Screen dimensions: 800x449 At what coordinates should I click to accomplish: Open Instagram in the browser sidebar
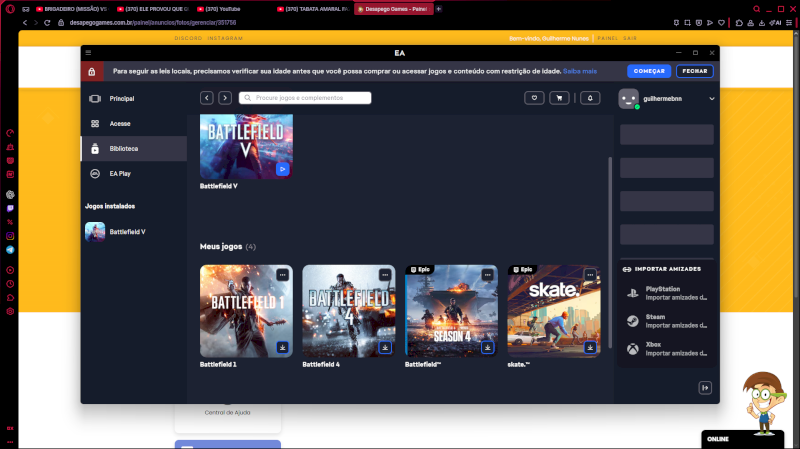(x=10, y=236)
